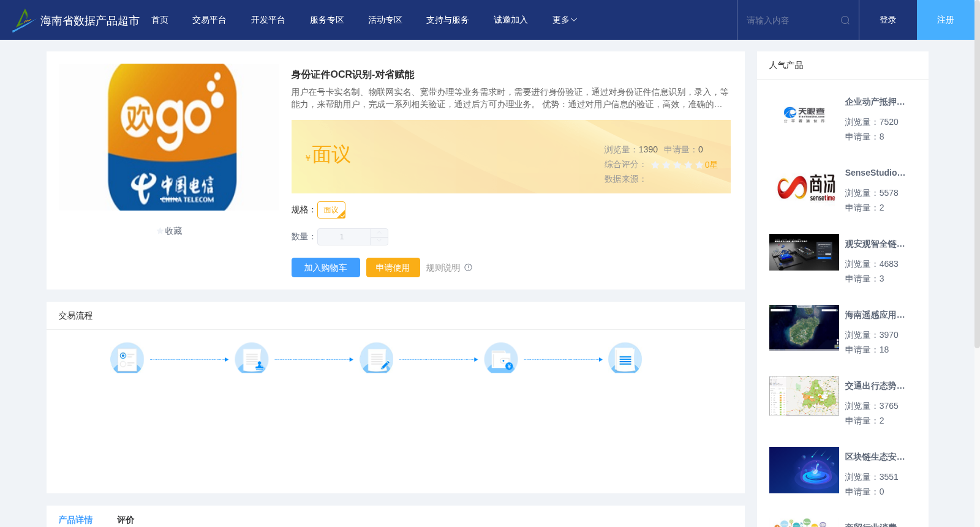Click the search magnifier icon

pyautogui.click(x=845, y=20)
